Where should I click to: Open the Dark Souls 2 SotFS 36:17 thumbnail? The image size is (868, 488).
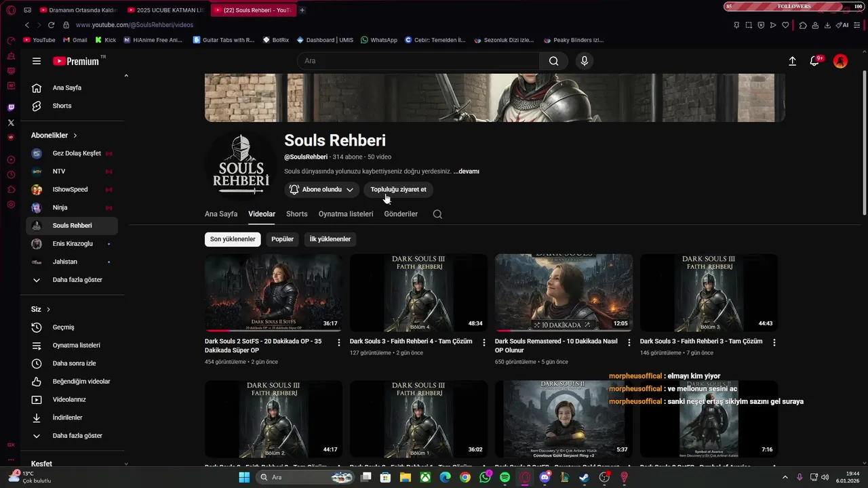point(273,293)
